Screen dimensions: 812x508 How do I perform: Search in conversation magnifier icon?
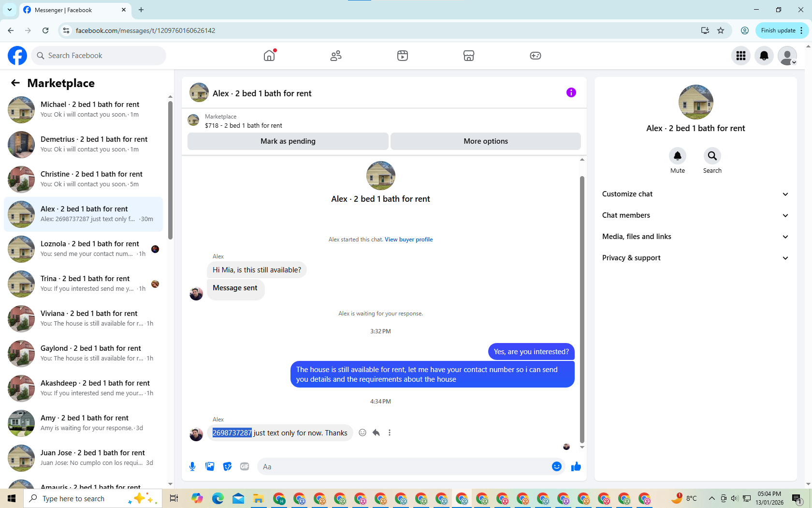(x=712, y=156)
